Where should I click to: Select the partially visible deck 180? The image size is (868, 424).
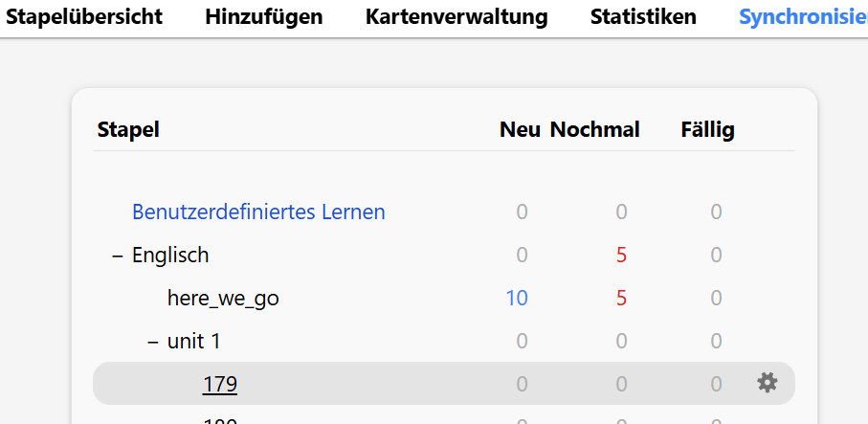click(220, 421)
